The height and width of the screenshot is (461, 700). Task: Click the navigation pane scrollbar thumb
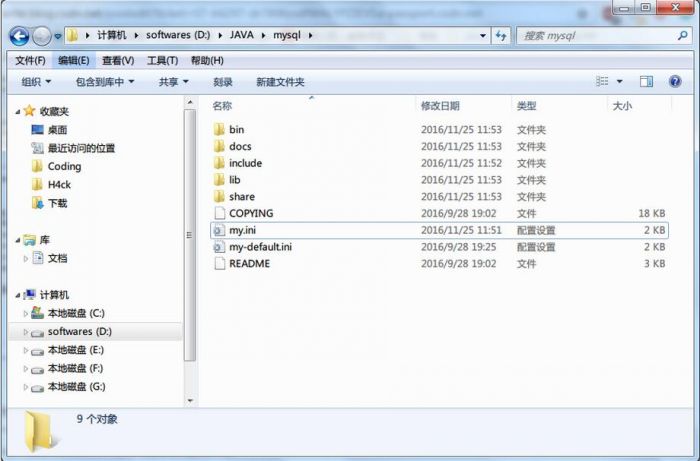pos(190,235)
